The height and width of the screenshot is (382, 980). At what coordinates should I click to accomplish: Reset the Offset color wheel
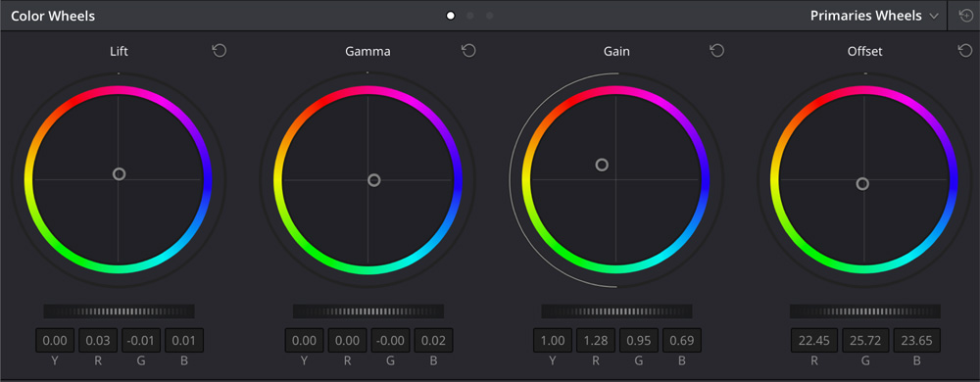click(965, 51)
